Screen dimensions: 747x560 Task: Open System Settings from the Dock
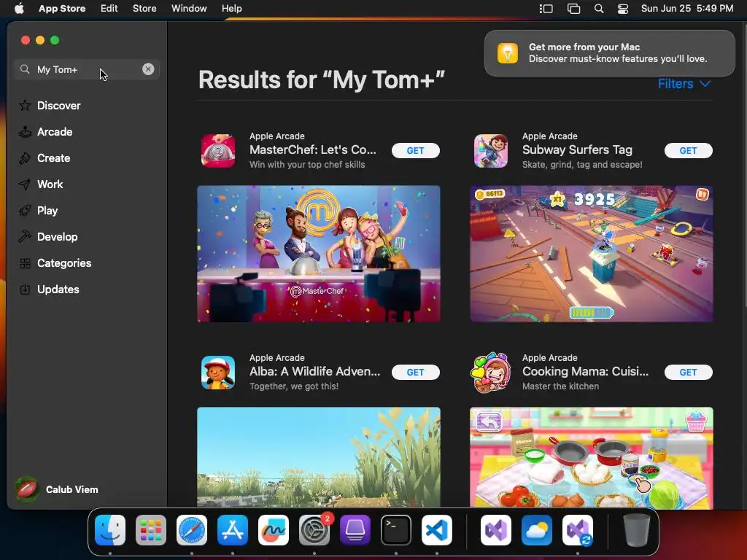pos(314,530)
